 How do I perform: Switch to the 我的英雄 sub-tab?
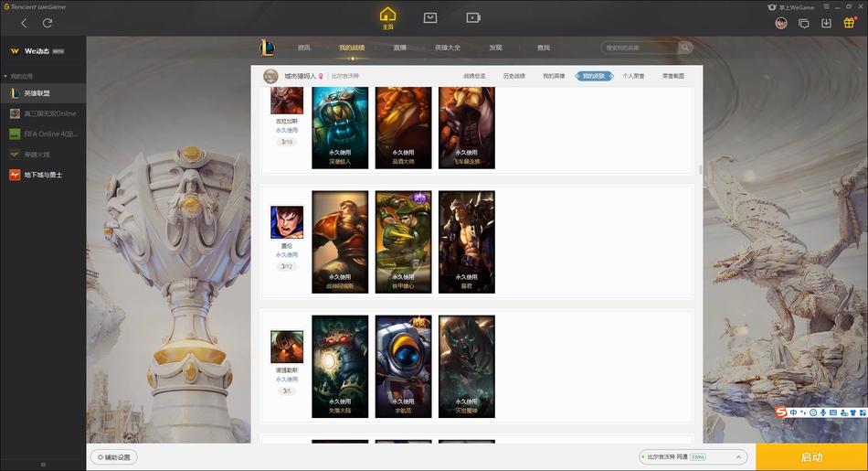point(554,76)
